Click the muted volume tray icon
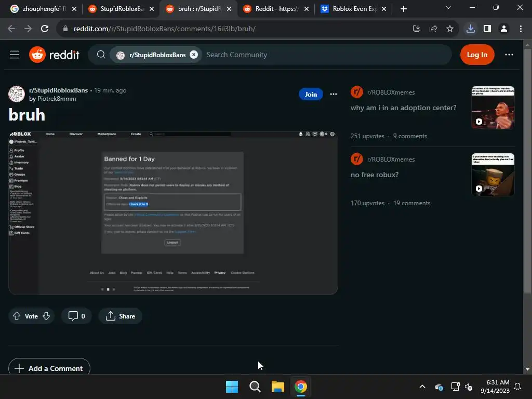The height and width of the screenshot is (399, 532). (x=469, y=387)
